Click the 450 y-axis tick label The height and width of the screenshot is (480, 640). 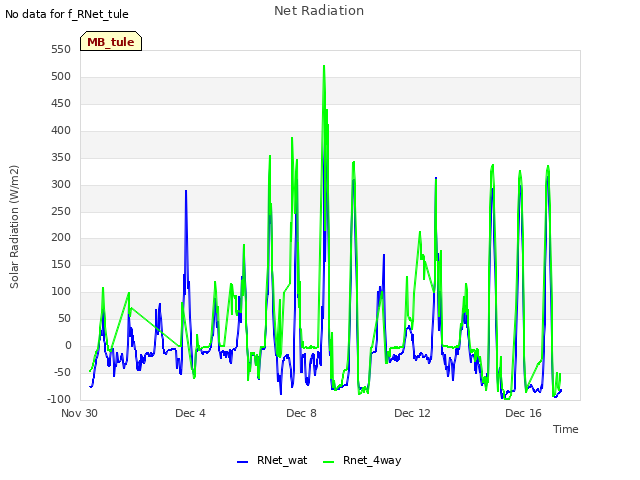coord(61,103)
